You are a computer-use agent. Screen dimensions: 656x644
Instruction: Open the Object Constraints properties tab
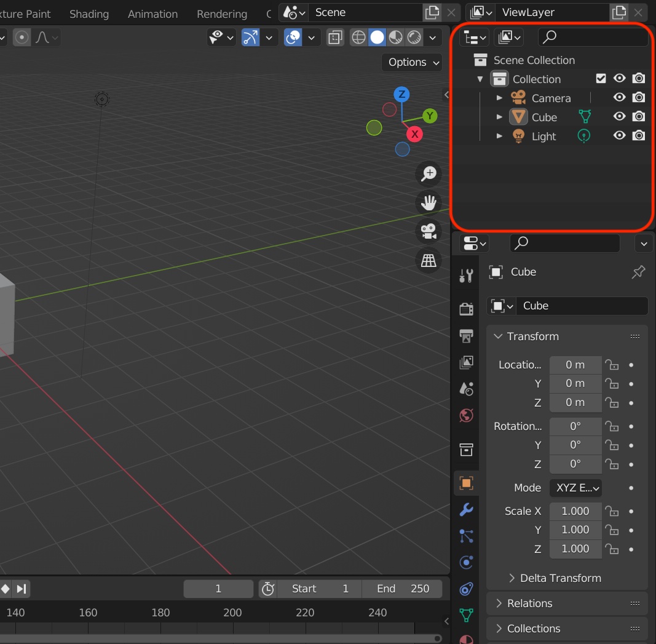(466, 589)
